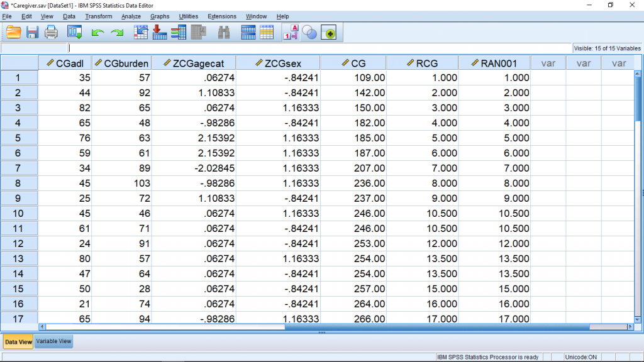
Task: Click the right arrow of horizontal scrollbar
Action: [629, 326]
